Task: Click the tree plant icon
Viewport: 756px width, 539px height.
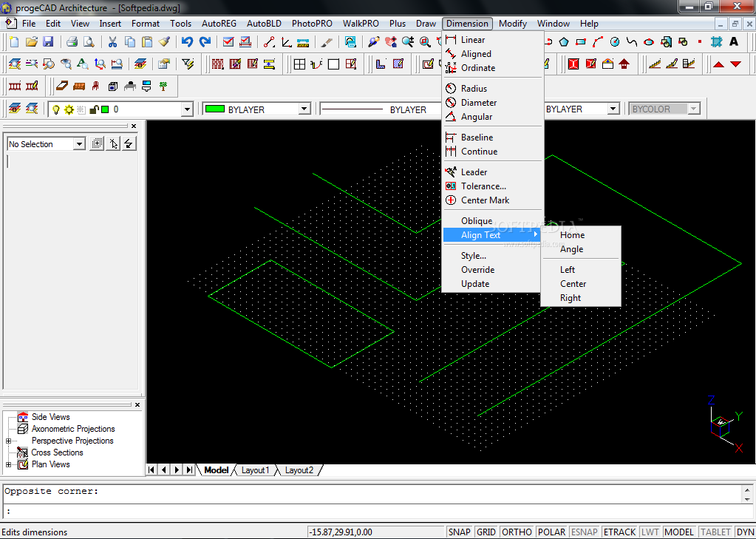Action: [x=163, y=87]
